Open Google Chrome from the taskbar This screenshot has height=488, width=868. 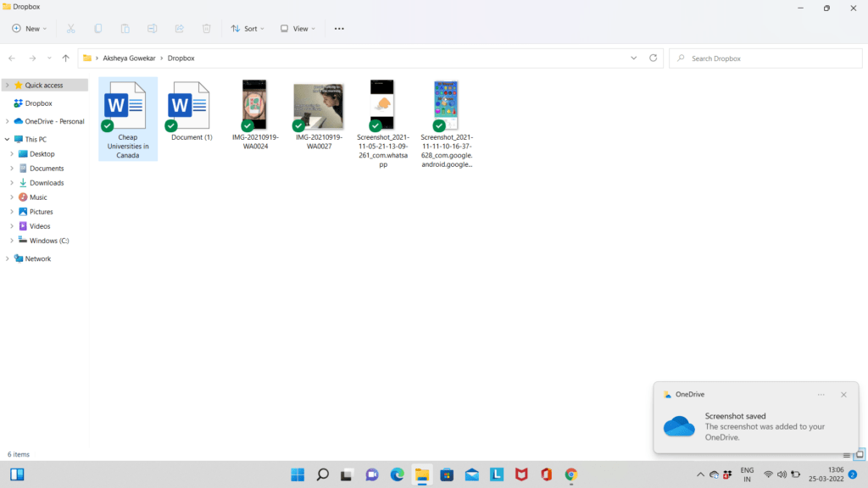pyautogui.click(x=570, y=474)
